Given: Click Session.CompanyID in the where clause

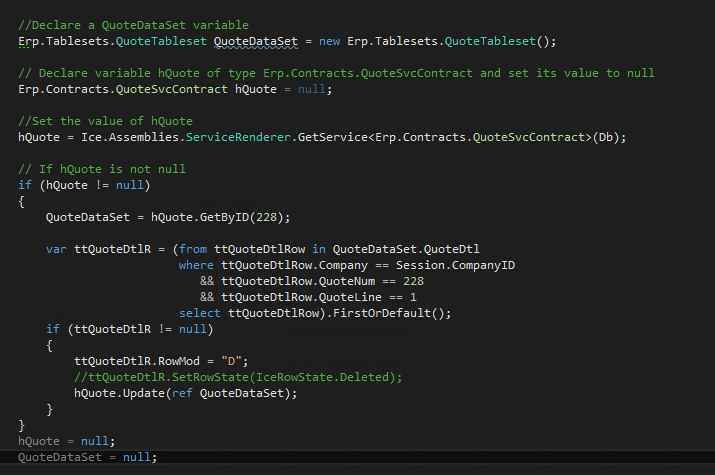Looking at the screenshot, I should tap(455, 265).
